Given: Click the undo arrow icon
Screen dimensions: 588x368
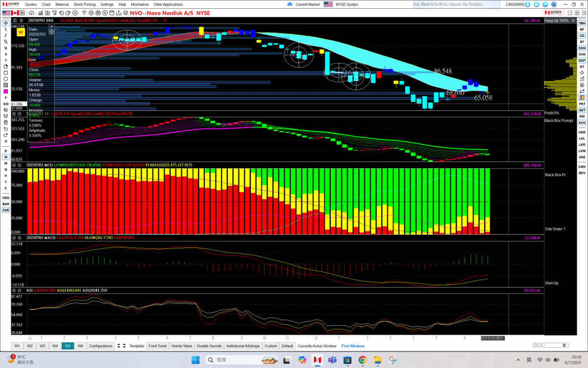Looking at the screenshot, I should [6, 129].
